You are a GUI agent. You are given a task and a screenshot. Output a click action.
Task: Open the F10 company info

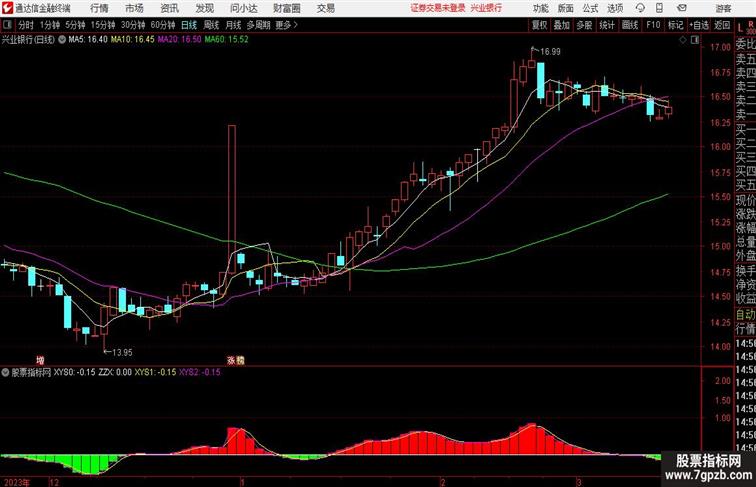click(x=653, y=25)
